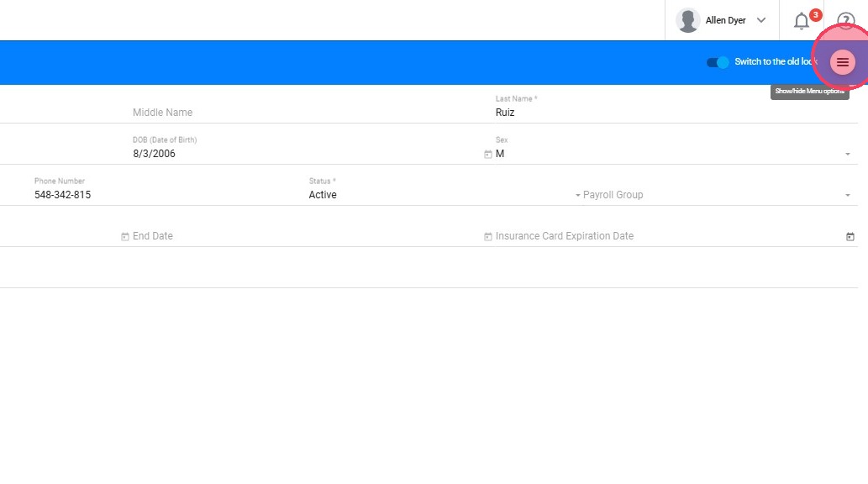868x484 pixels.
Task: Click the Middle Name input field
Action: (302, 113)
